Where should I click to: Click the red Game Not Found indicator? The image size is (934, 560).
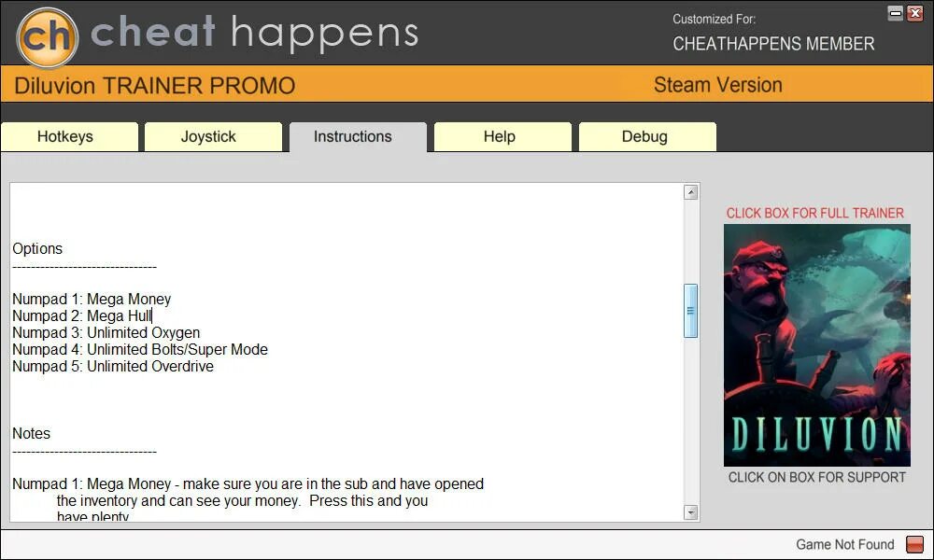point(914,544)
